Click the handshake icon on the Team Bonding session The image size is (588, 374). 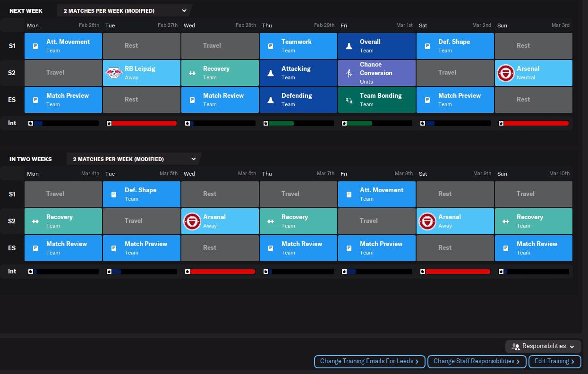coord(349,100)
